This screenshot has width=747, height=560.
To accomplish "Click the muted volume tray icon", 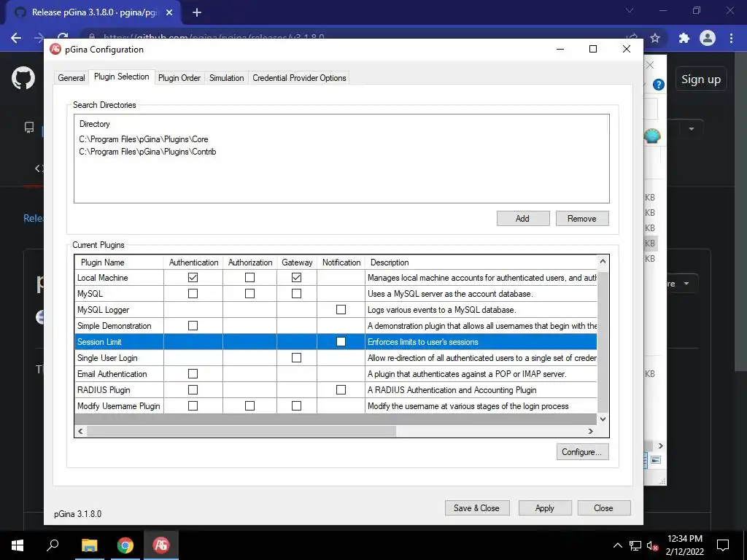I will coord(652,545).
